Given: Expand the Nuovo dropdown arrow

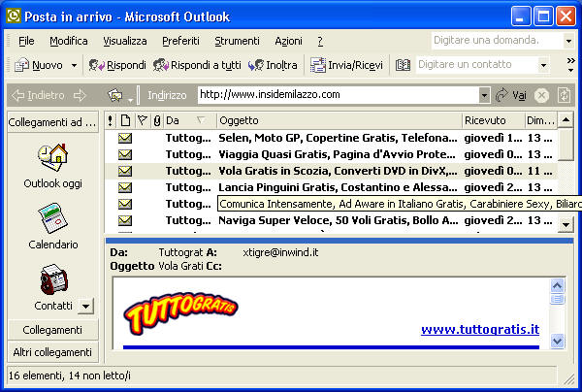Looking at the screenshot, I should (75, 66).
